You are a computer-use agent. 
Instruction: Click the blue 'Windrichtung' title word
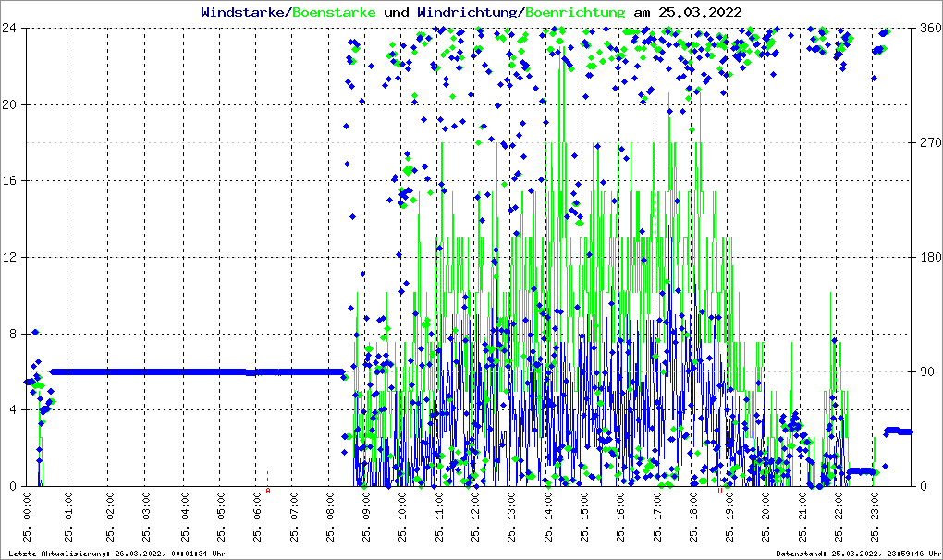tap(467, 12)
